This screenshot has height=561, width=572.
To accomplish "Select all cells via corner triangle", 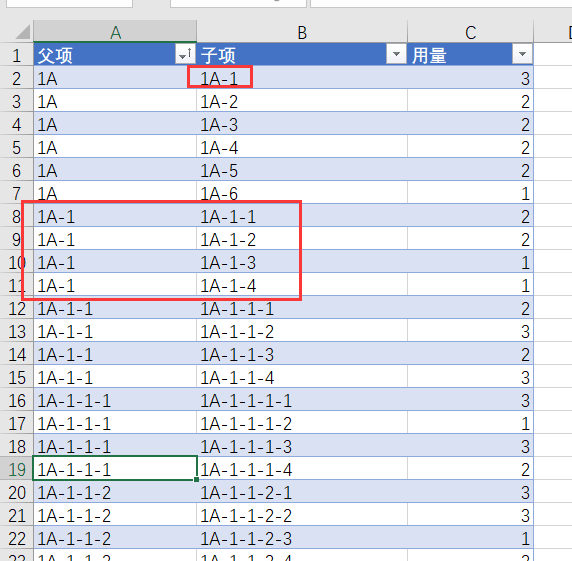I will [x=23, y=32].
